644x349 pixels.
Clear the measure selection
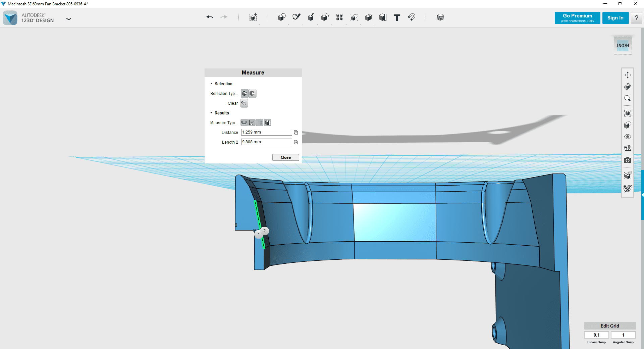(244, 103)
